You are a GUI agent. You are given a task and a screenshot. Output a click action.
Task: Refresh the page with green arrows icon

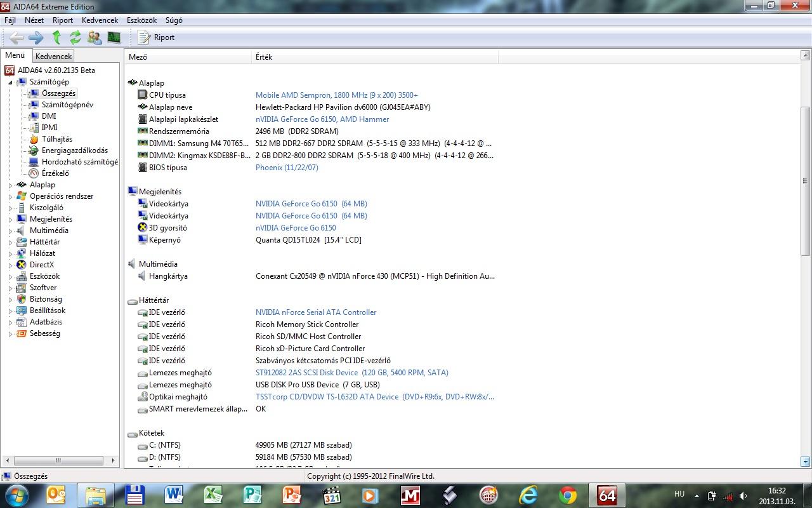[75, 37]
